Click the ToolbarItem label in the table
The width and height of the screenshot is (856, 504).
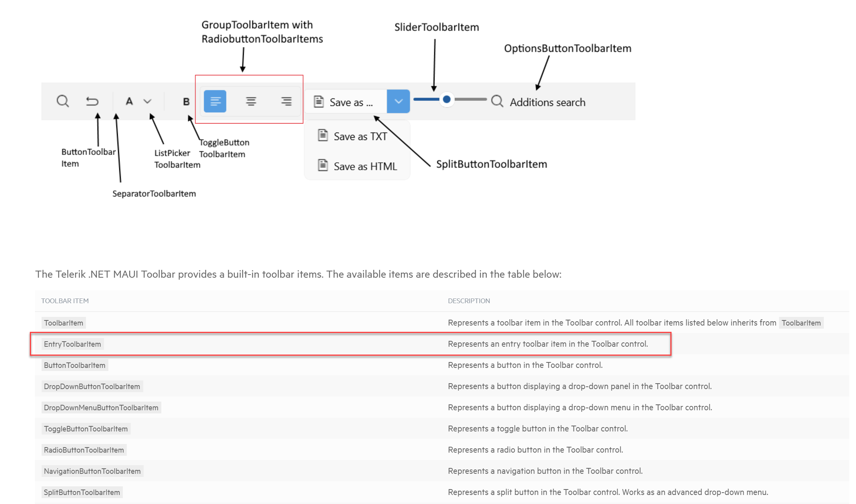63,322
